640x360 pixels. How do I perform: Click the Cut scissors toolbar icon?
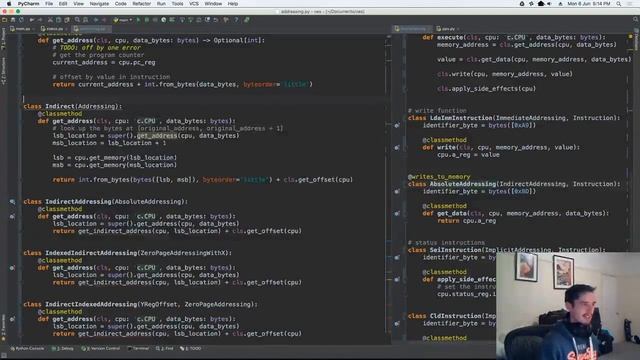[x=50, y=20]
